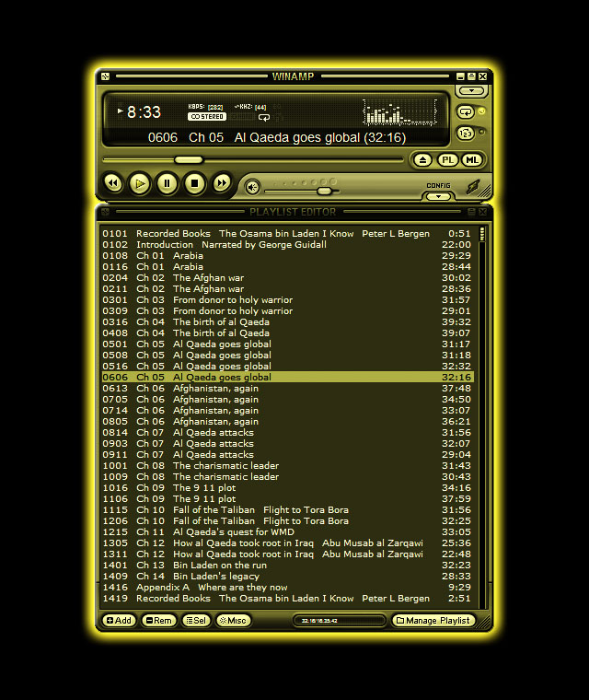Skip to next track

coord(222,184)
